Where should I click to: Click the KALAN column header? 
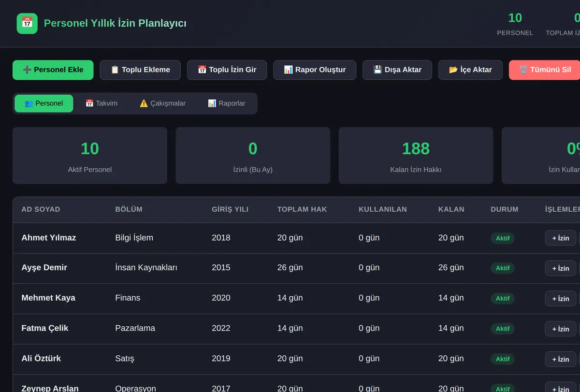451,209
